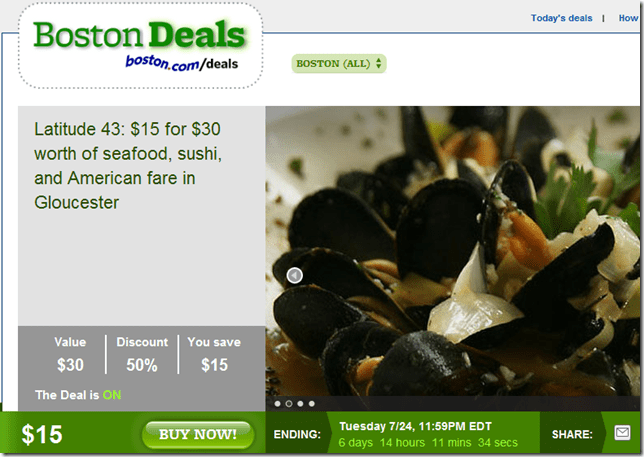Image resolution: width=644 pixels, height=457 pixels.
Task: Click The Deal is ON status
Action: point(78,395)
